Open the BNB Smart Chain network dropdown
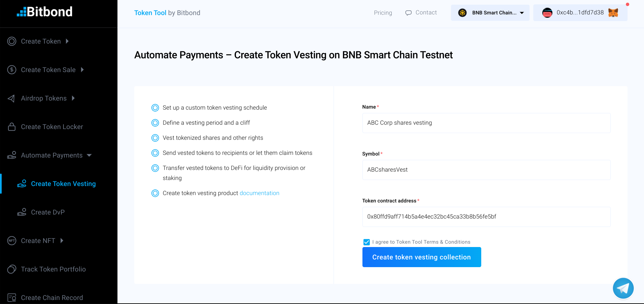The width and height of the screenshot is (644, 304). (490, 13)
